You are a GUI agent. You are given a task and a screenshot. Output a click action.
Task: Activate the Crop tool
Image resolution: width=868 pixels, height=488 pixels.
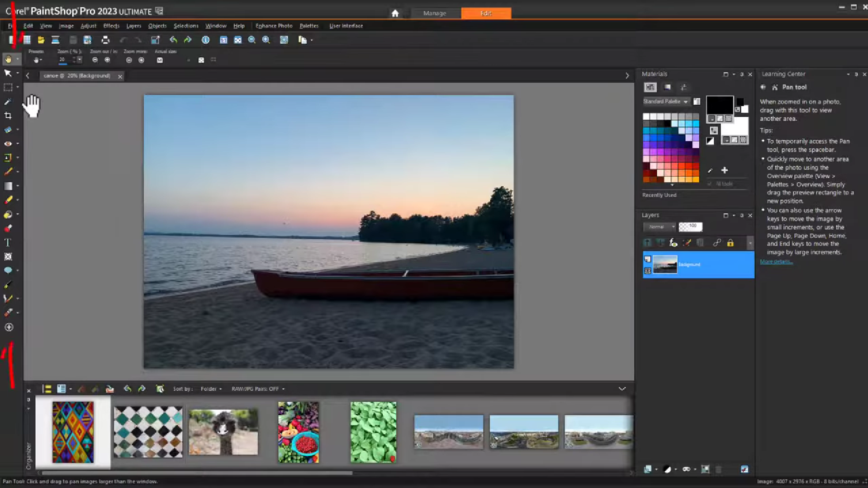click(8, 116)
